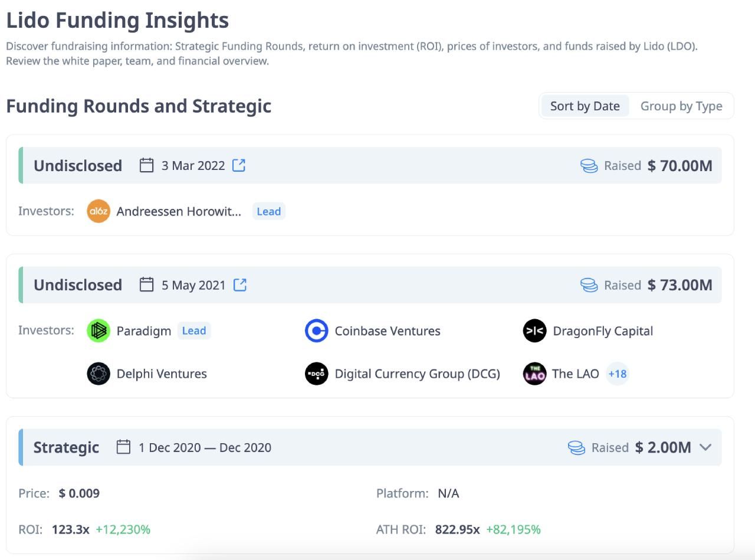Click coins icon next to $ 70.00M

tap(589, 166)
